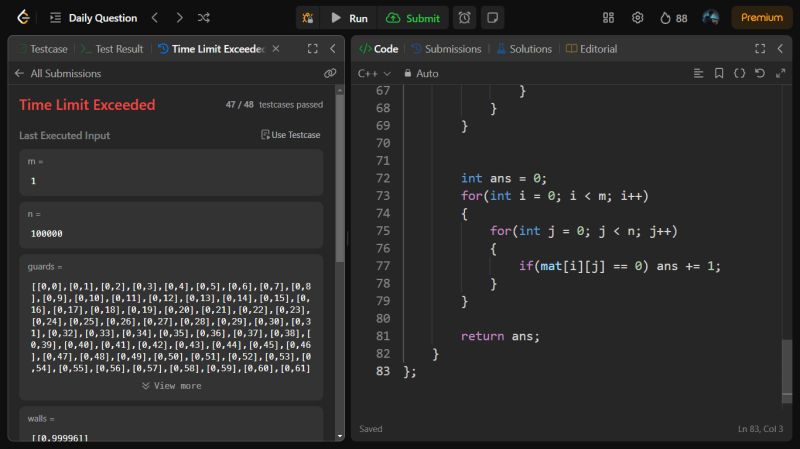
Task: Click the 'Ln 83, Col 3' status
Action: click(x=760, y=429)
